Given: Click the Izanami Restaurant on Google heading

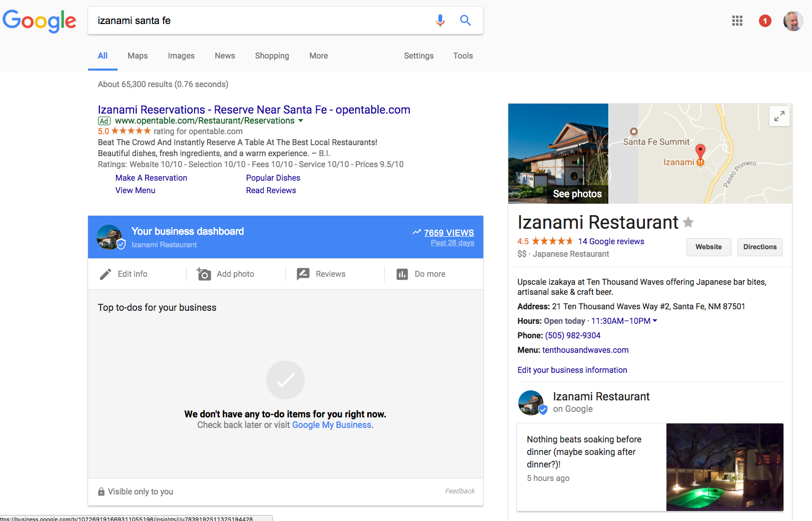Looking at the screenshot, I should (601, 396).
